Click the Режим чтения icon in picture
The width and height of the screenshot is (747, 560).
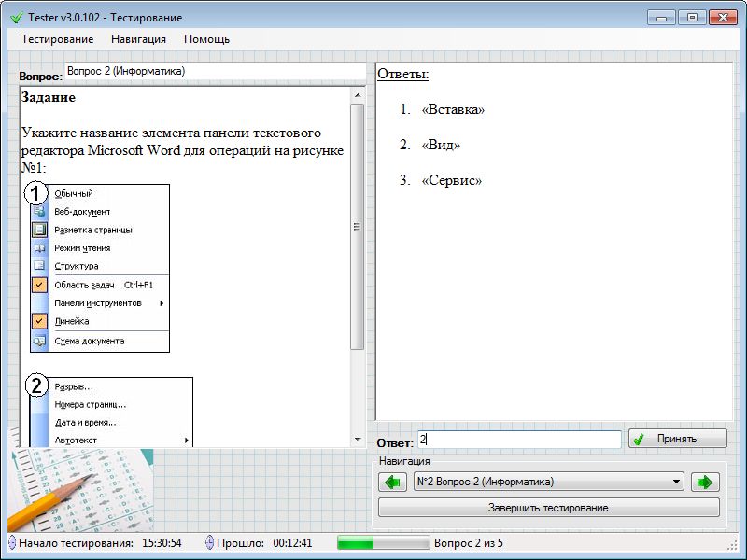[x=39, y=248]
